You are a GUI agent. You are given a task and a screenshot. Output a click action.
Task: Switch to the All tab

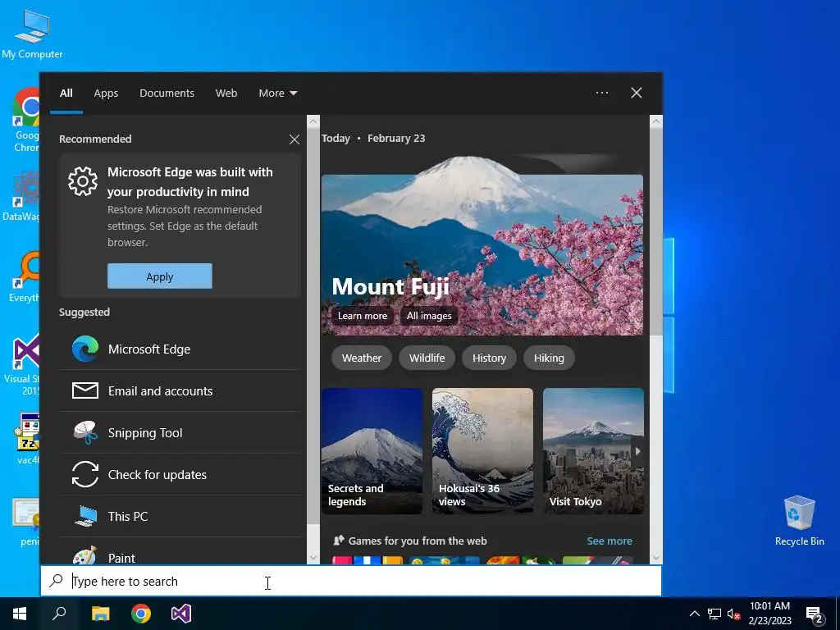(x=66, y=94)
